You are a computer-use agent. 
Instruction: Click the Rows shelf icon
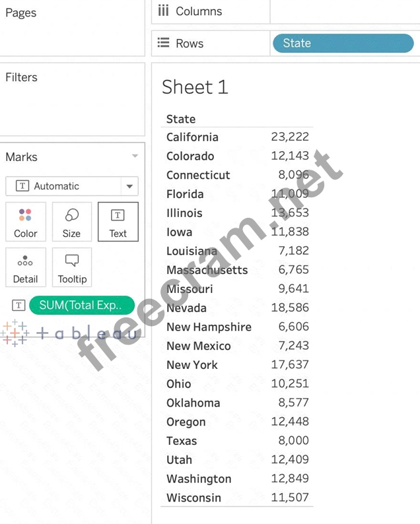[x=164, y=44]
